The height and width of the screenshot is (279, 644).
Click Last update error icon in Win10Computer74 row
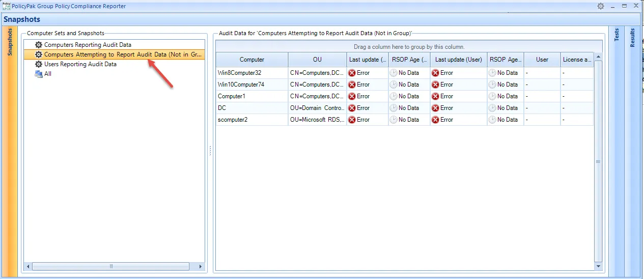(352, 85)
